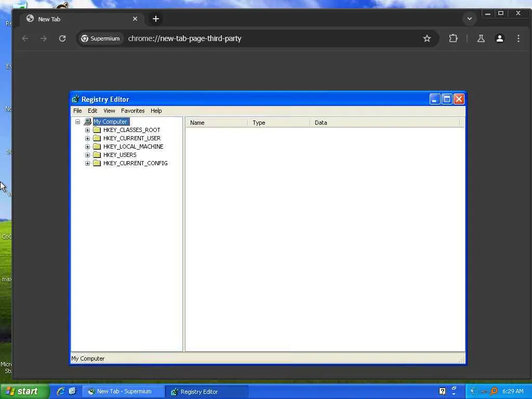Image resolution: width=532 pixels, height=399 pixels.
Task: Launch Internet Explorer from Quick Launch
Action: click(61, 391)
